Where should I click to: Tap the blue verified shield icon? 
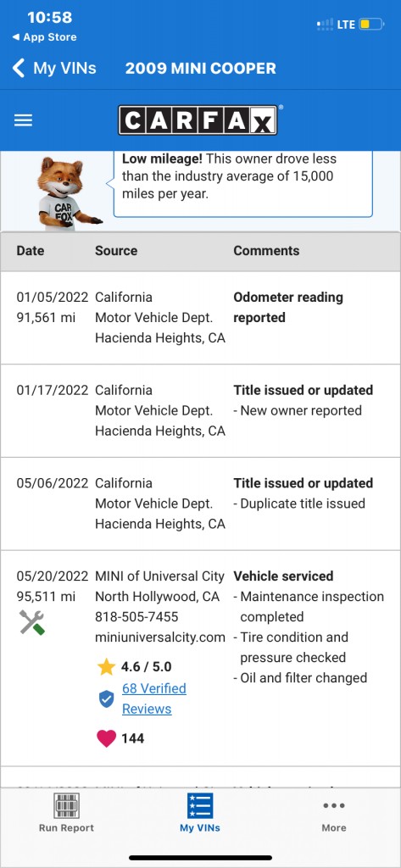click(x=106, y=699)
